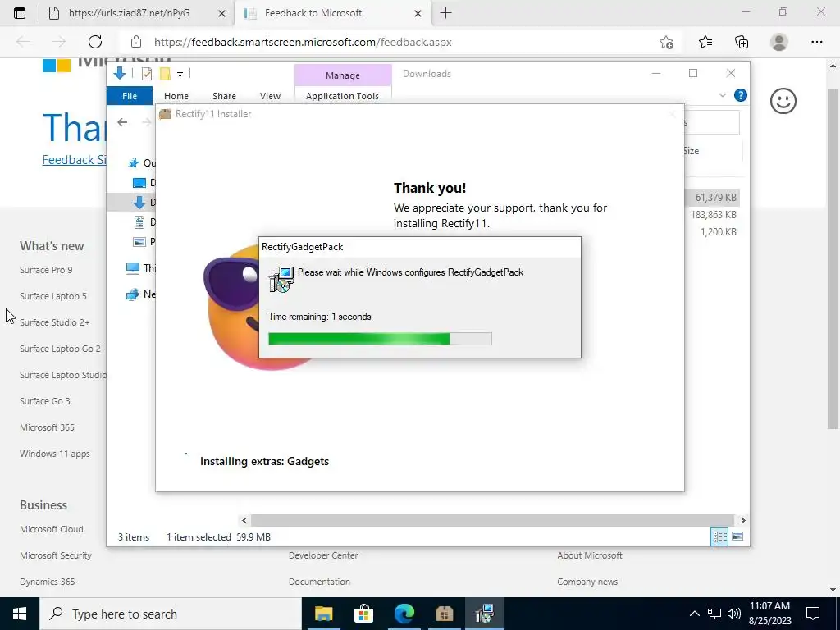Open Customize Quick Access Toolbar dropdown

[x=180, y=75]
